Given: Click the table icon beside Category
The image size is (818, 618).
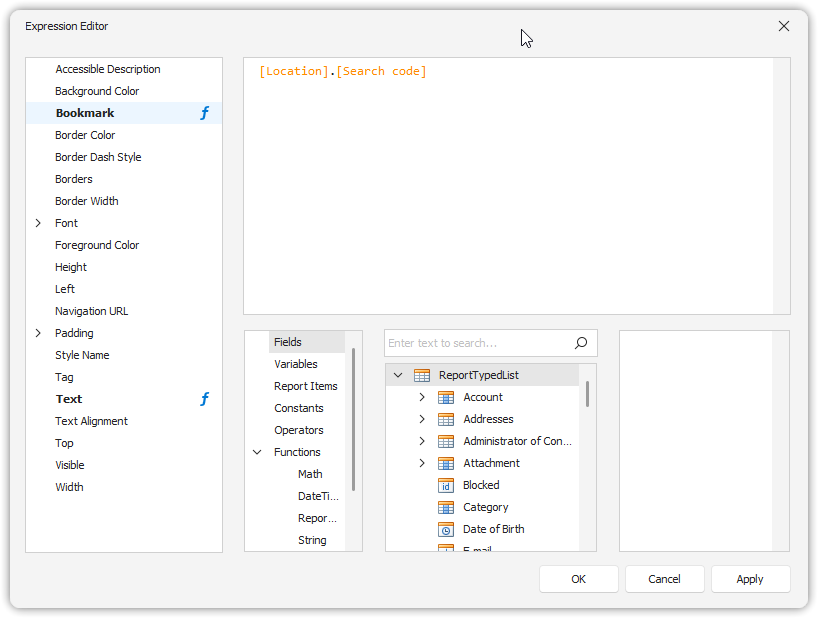Looking at the screenshot, I should click(x=445, y=507).
